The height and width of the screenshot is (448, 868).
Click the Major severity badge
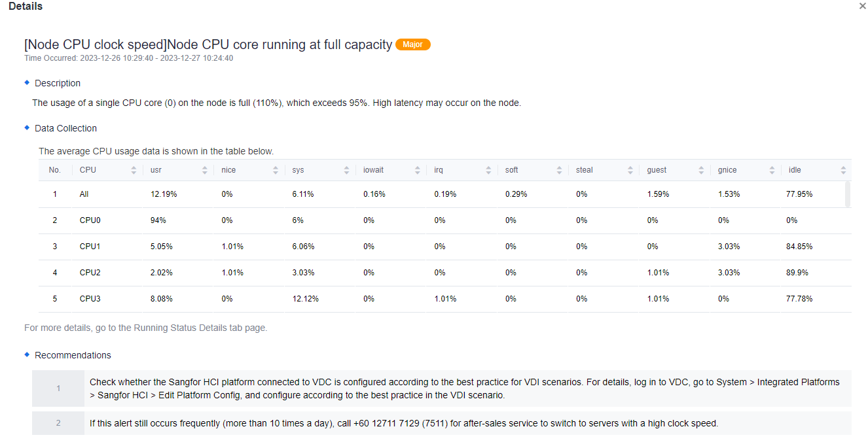pyautogui.click(x=412, y=45)
